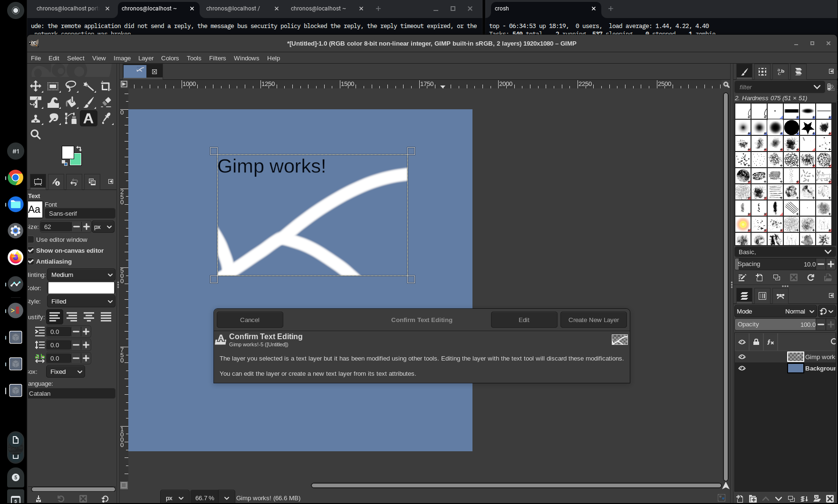Select the Zoom magnifier tool

(36, 135)
